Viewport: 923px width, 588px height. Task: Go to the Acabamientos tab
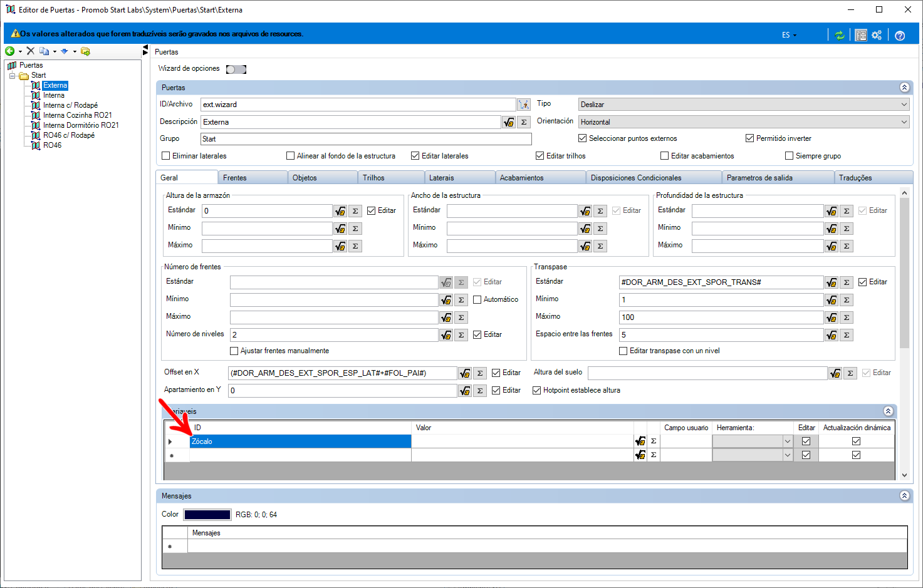click(540, 178)
